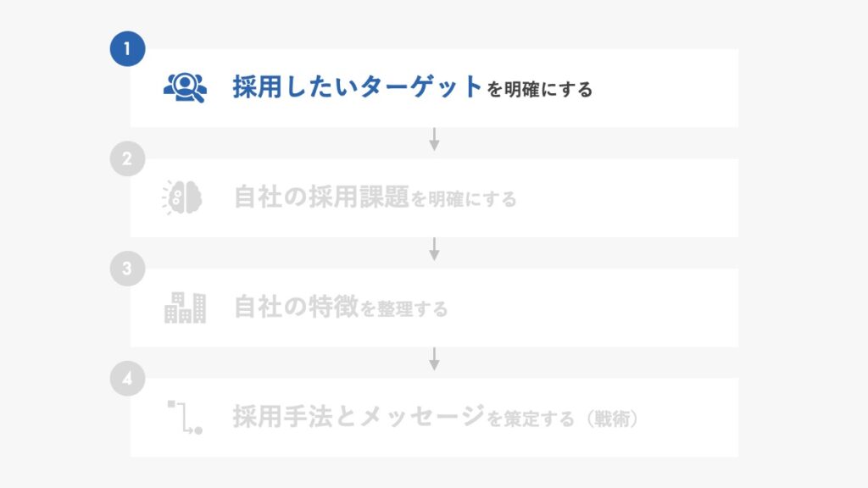This screenshot has height=488, width=868.
Task: Click the arrow between step 3 and 4
Action: 434,358
